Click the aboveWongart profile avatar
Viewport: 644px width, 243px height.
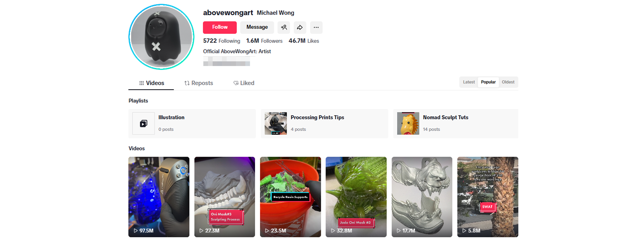tap(161, 37)
